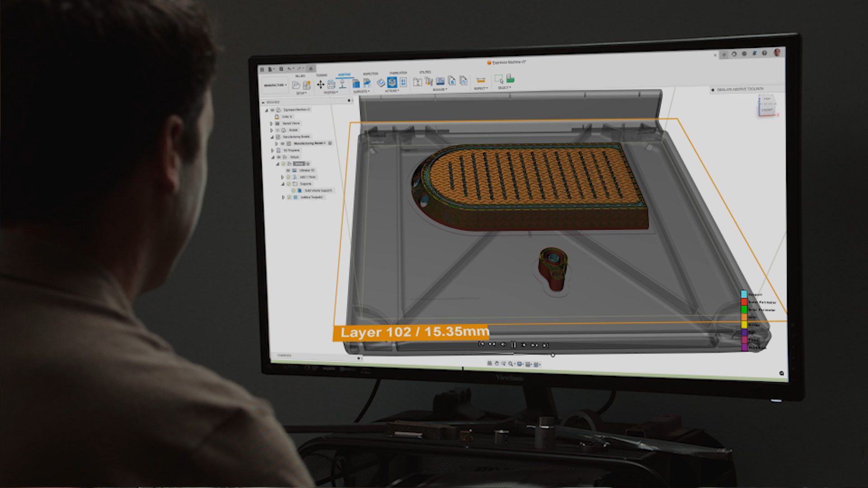Expand the NC Programs tree node

pyautogui.click(x=273, y=150)
